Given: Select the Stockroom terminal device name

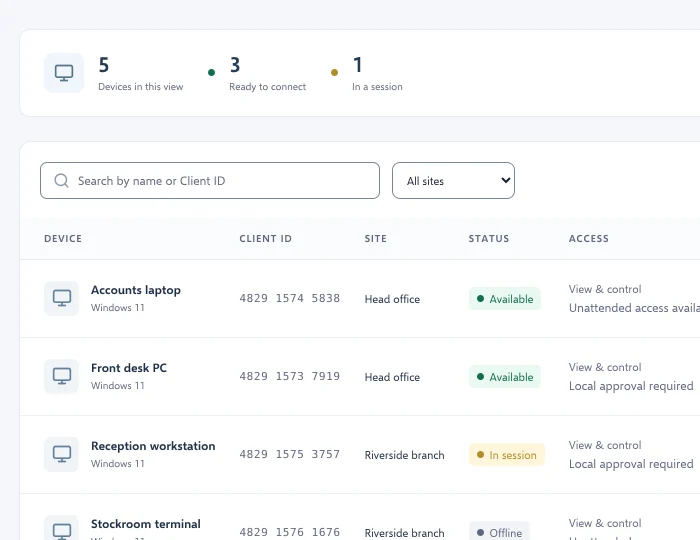Looking at the screenshot, I should pyautogui.click(x=146, y=524).
